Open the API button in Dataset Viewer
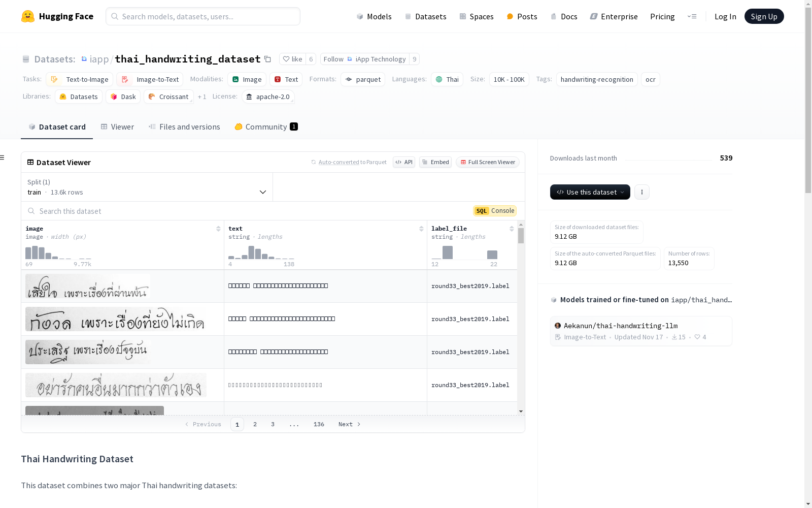 click(404, 162)
